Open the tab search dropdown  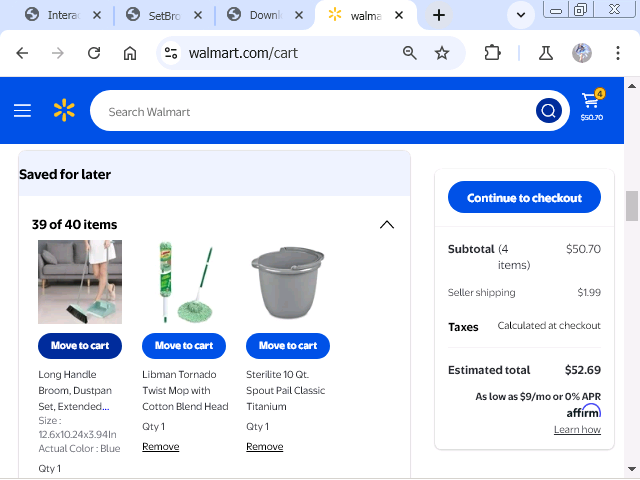521,16
